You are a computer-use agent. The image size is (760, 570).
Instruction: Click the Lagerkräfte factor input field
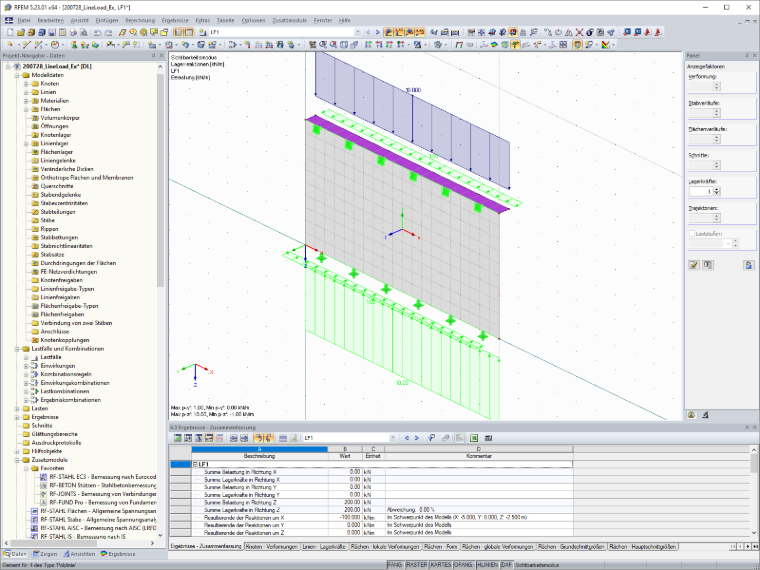point(701,192)
